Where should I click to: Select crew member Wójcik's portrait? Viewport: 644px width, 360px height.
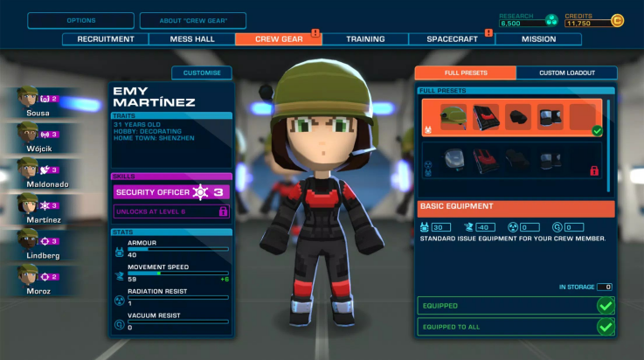pyautogui.click(x=28, y=133)
